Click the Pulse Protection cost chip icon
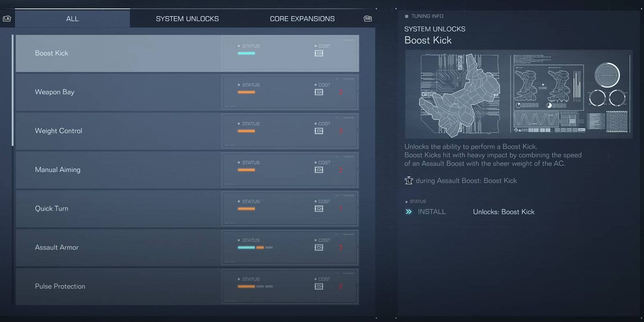This screenshot has width=644, height=322. click(x=319, y=286)
